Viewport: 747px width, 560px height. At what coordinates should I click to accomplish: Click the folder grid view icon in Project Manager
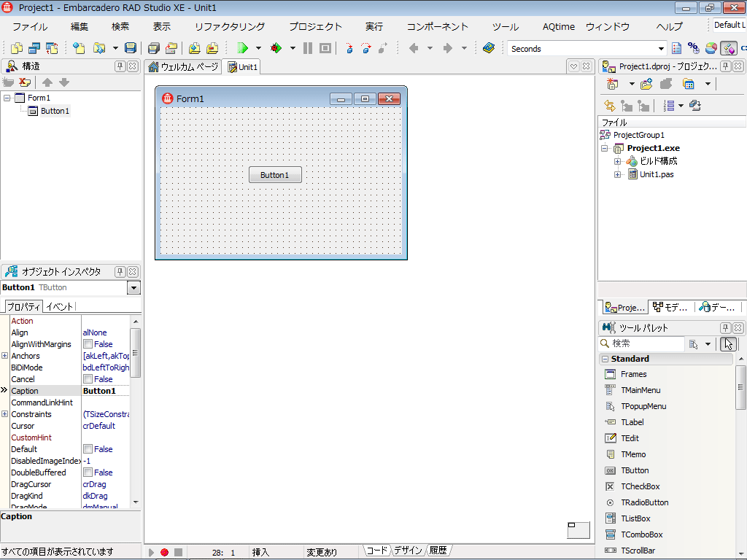tap(689, 85)
